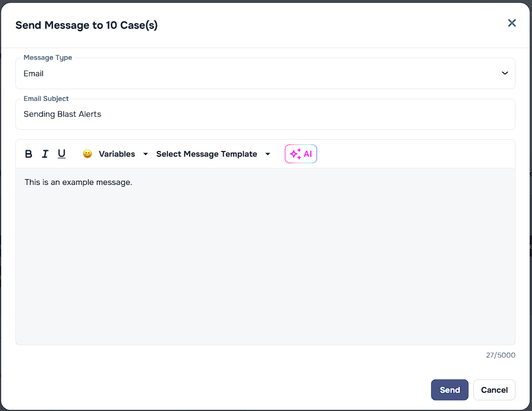
Task: Click the Email value in Message Type
Action: (x=33, y=73)
